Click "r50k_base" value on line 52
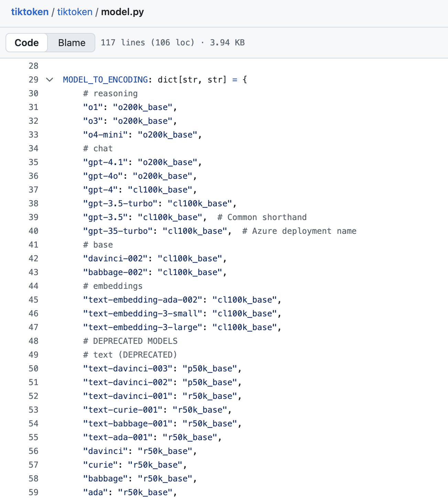 pos(210,396)
